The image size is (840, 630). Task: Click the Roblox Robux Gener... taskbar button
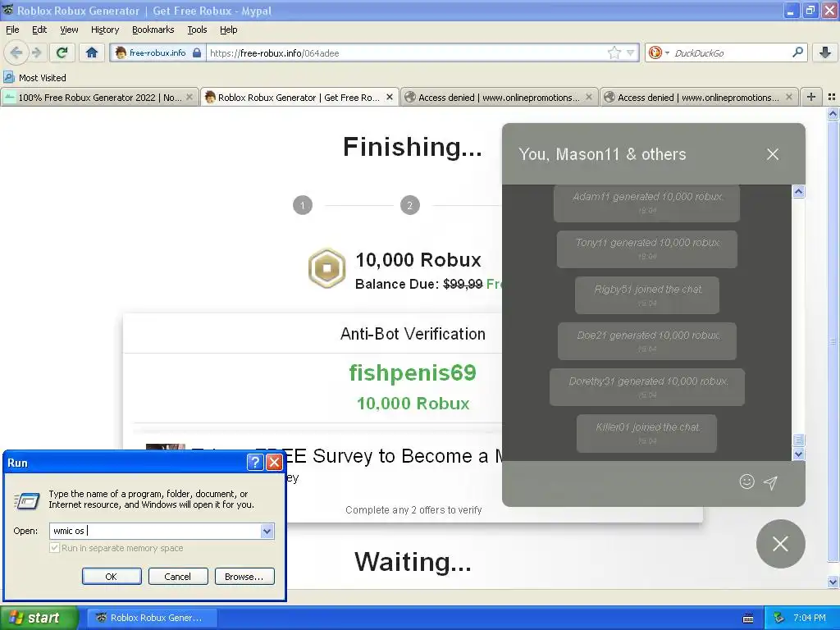[151, 618]
